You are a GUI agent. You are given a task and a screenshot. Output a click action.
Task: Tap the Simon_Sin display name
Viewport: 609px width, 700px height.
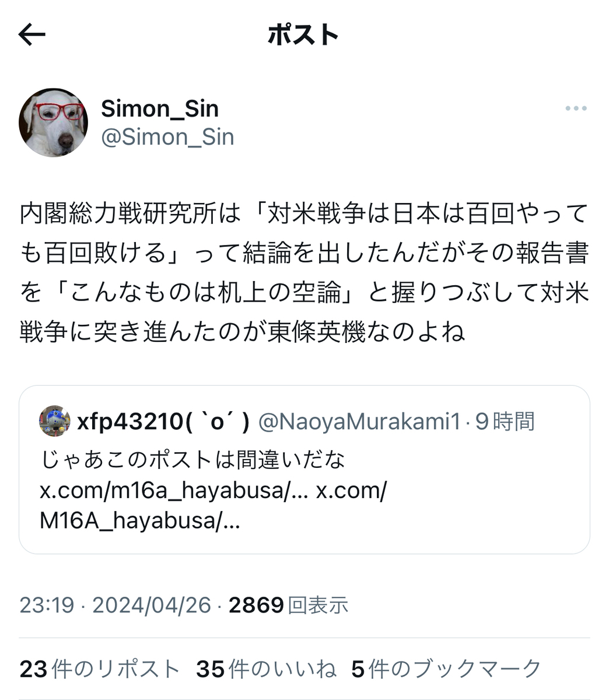160,108
